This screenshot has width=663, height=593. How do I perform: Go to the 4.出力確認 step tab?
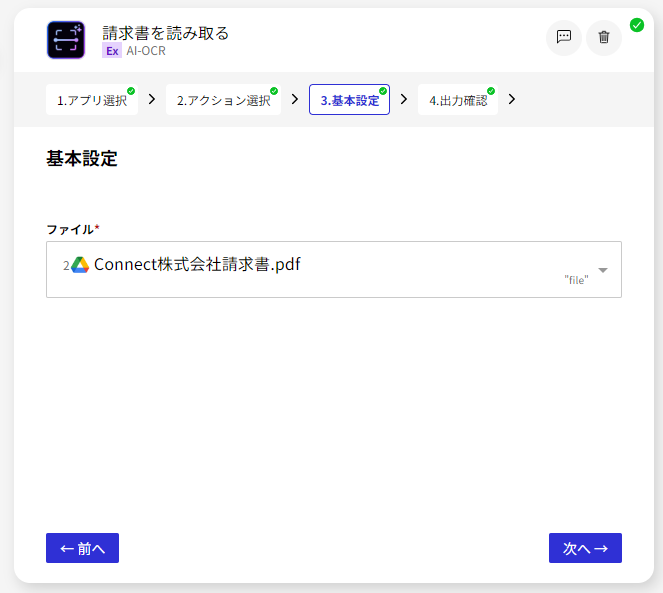458,100
